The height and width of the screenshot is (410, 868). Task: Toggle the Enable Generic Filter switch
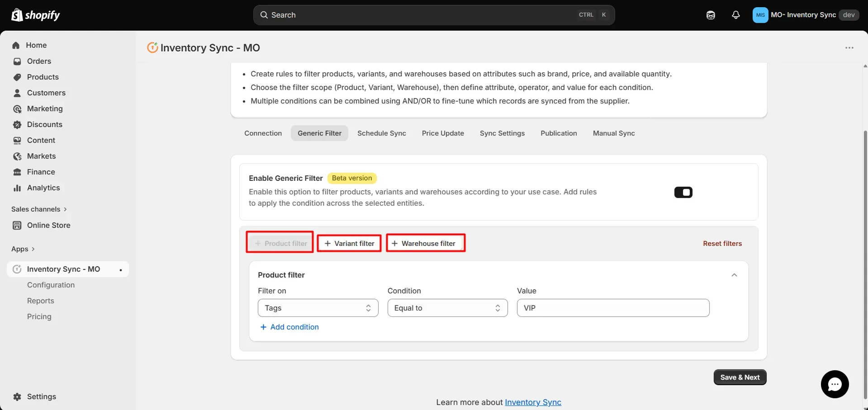pyautogui.click(x=683, y=192)
